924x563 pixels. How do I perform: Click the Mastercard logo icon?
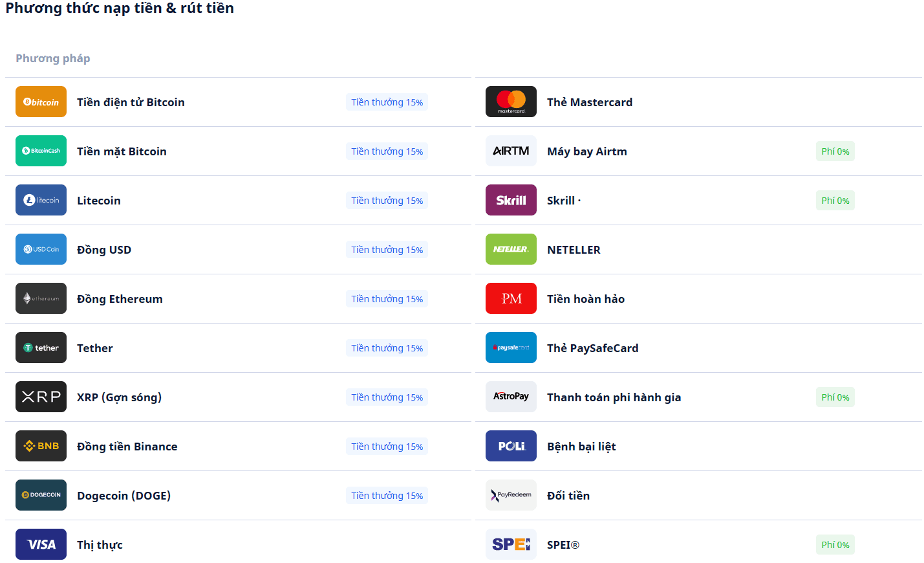pos(511,102)
